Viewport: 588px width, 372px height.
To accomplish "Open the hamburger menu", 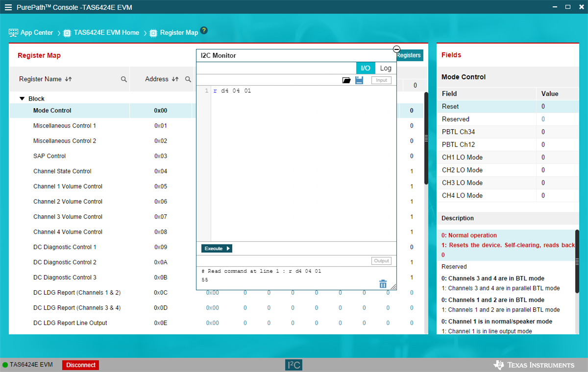I will click(x=8, y=7).
